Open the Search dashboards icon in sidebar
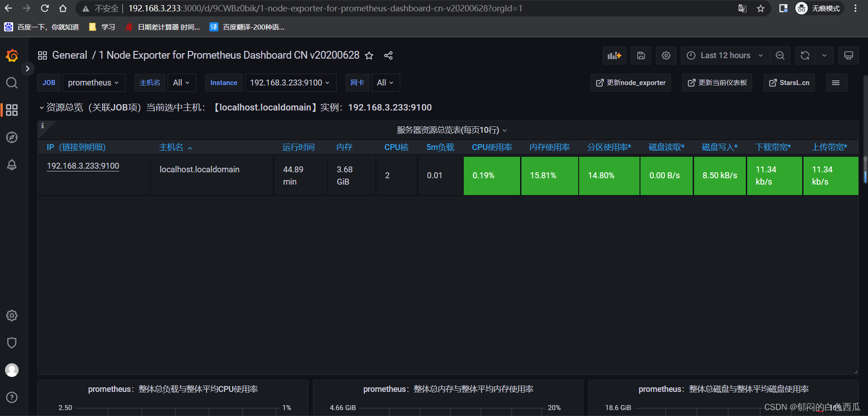The height and width of the screenshot is (416, 868). pyautogui.click(x=12, y=83)
